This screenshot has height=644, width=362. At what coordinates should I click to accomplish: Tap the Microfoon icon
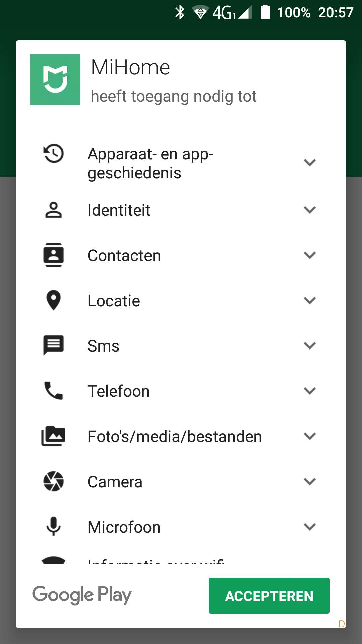tap(54, 526)
